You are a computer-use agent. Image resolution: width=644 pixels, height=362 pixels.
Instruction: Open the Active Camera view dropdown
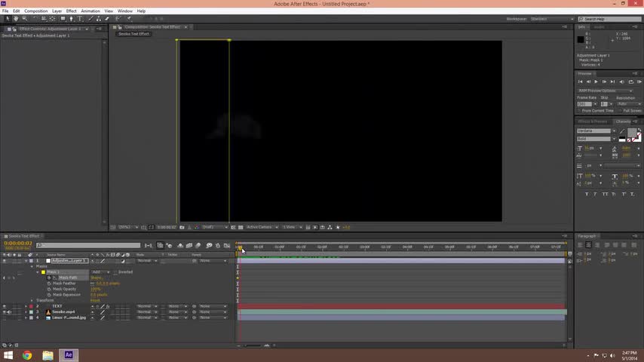[x=262, y=227]
